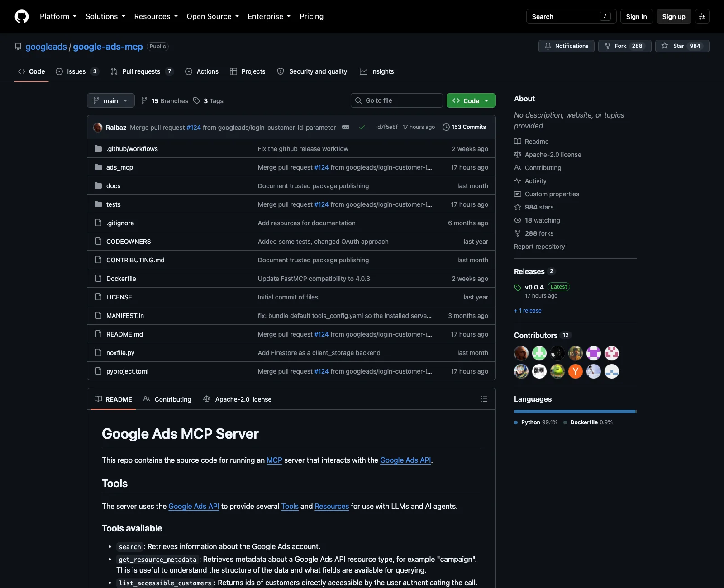Open the first contributor avatar

[521, 353]
